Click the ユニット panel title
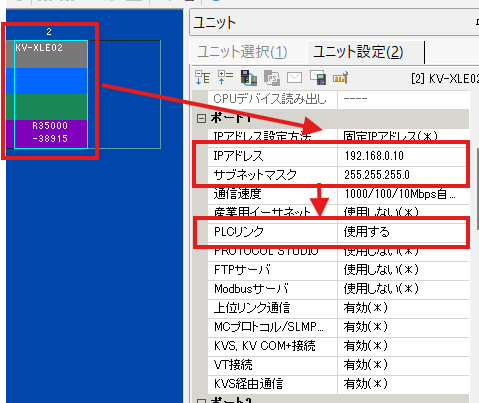The width and height of the screenshot is (479, 403). tap(215, 23)
